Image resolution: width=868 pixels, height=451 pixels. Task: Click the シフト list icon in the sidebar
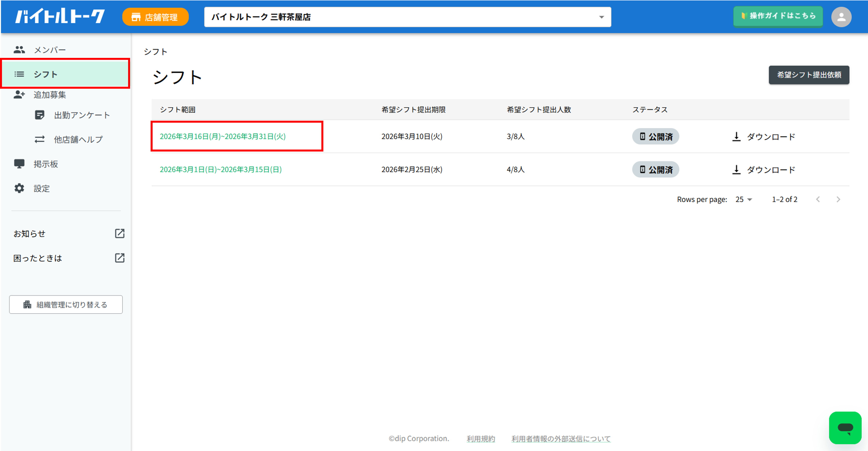pyautogui.click(x=19, y=74)
